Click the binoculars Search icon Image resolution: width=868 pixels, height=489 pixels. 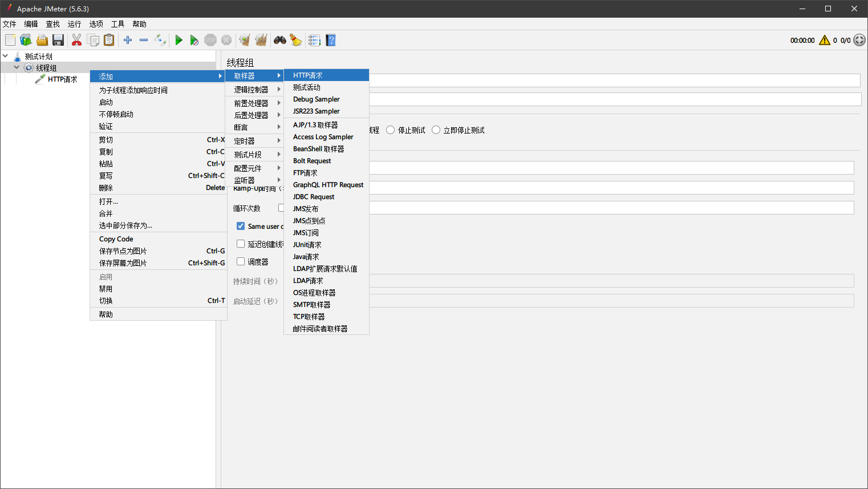(x=279, y=40)
